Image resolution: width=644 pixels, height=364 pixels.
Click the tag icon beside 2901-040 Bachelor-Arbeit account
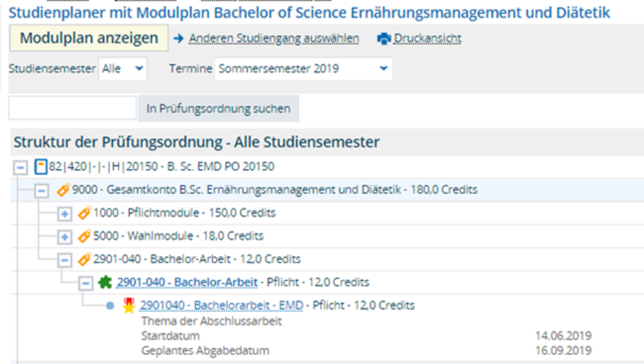[85, 259]
